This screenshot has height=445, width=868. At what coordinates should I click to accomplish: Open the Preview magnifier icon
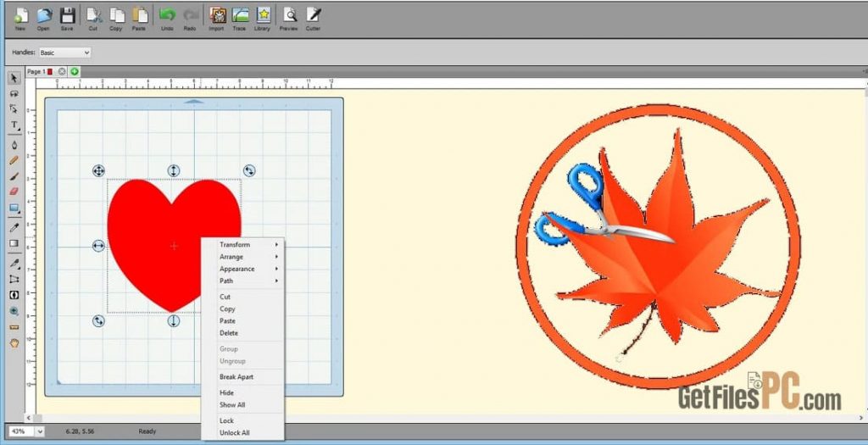(289, 17)
